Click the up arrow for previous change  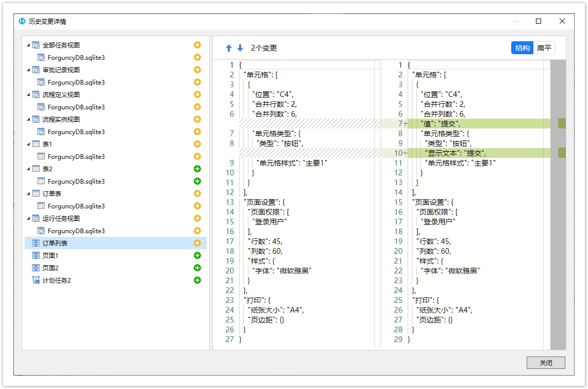tap(229, 48)
